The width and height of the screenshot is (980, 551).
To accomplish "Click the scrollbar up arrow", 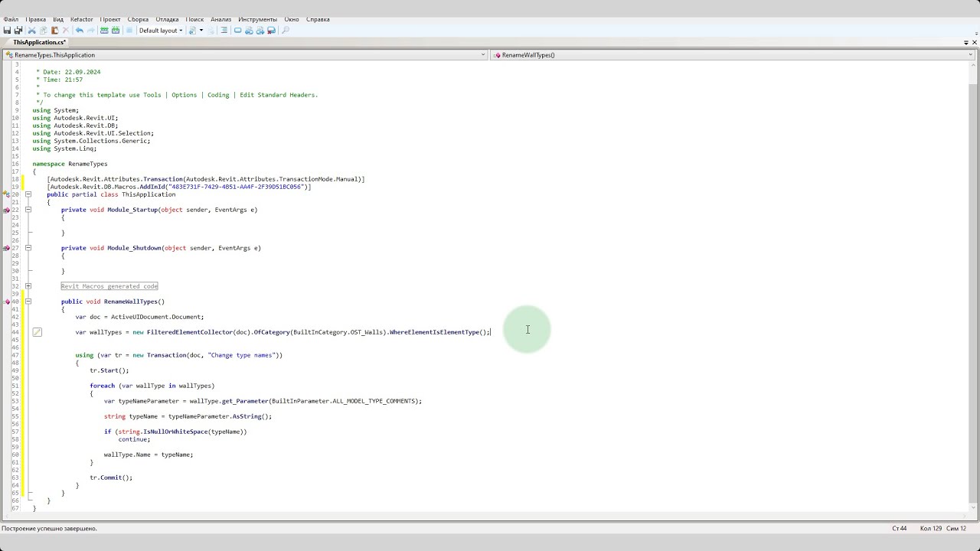I will click(x=973, y=64).
